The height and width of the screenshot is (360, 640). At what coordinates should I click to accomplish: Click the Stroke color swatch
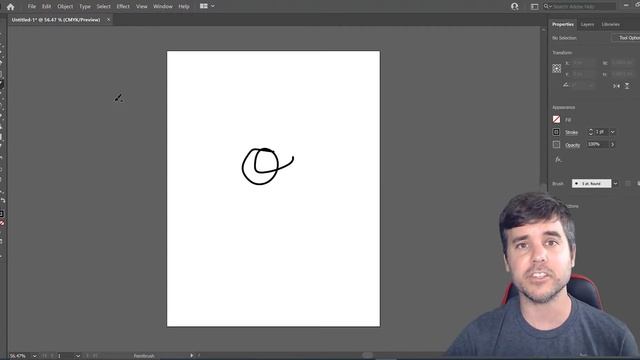[x=556, y=132]
